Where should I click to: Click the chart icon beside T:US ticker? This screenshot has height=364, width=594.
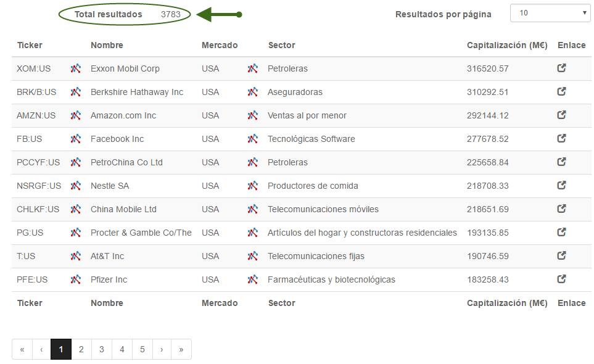click(76, 256)
